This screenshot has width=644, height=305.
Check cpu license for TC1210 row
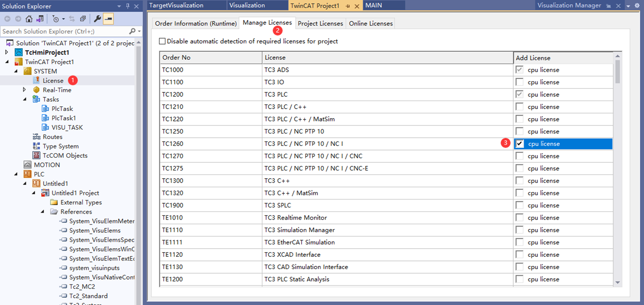click(520, 106)
